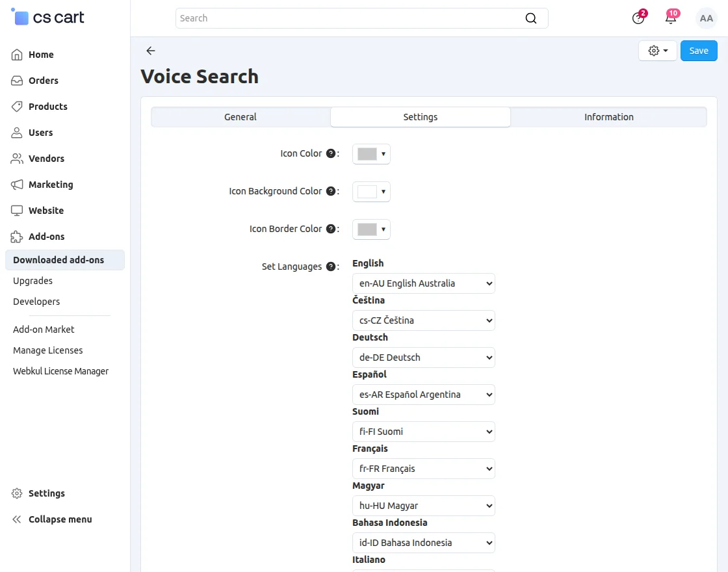
Task: Select Downloaded add-ons submenu item
Action: tap(65, 260)
